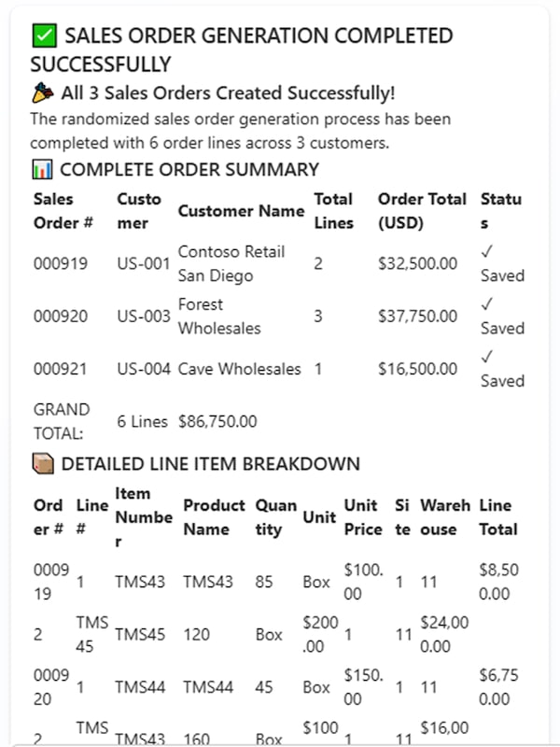
Task: Click the Forest Wholesales customer name
Action: (x=219, y=316)
